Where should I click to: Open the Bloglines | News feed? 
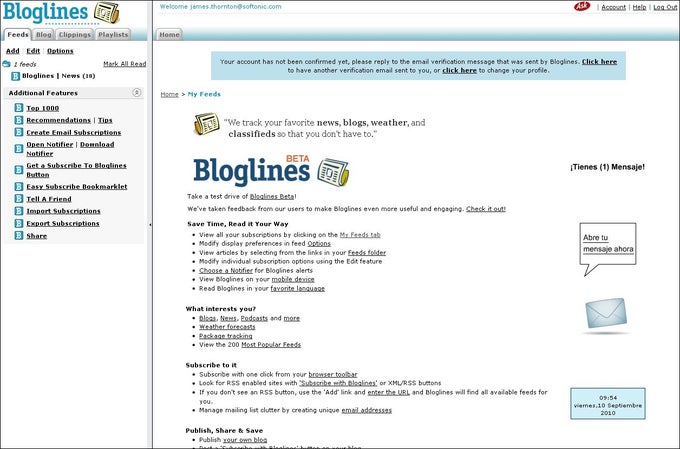[x=59, y=76]
